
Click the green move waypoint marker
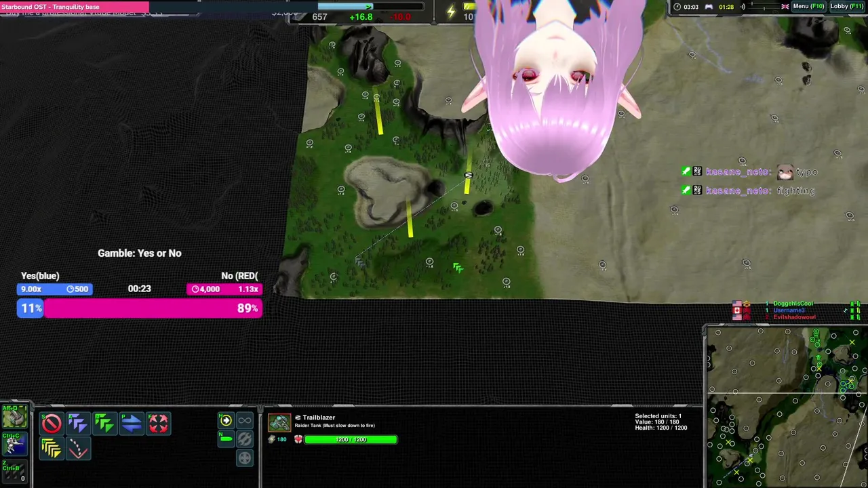[458, 268]
